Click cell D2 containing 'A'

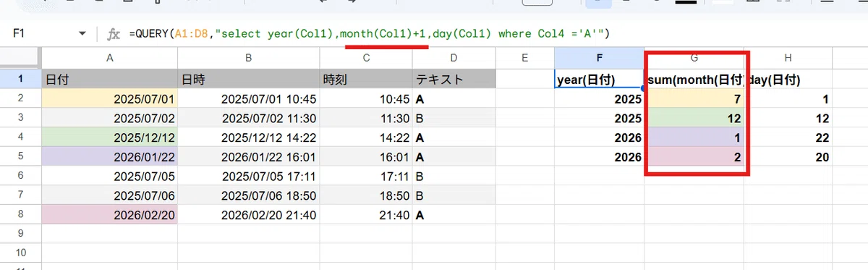pyautogui.click(x=454, y=98)
